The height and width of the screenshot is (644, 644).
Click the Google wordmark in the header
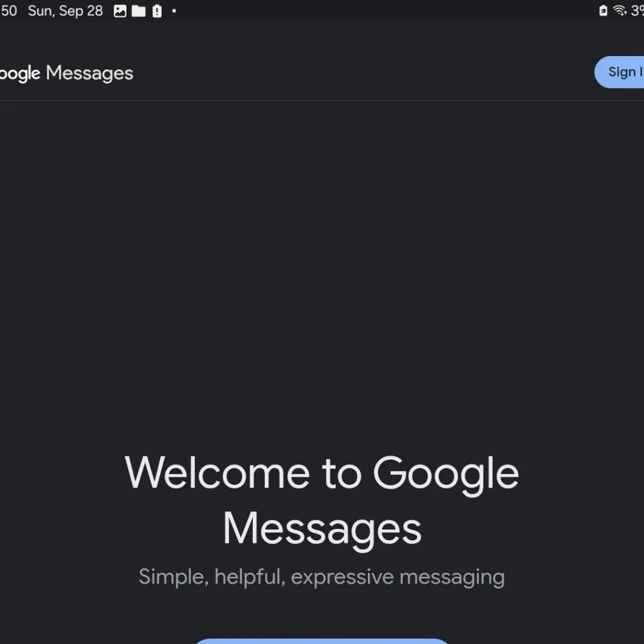[x=19, y=74]
